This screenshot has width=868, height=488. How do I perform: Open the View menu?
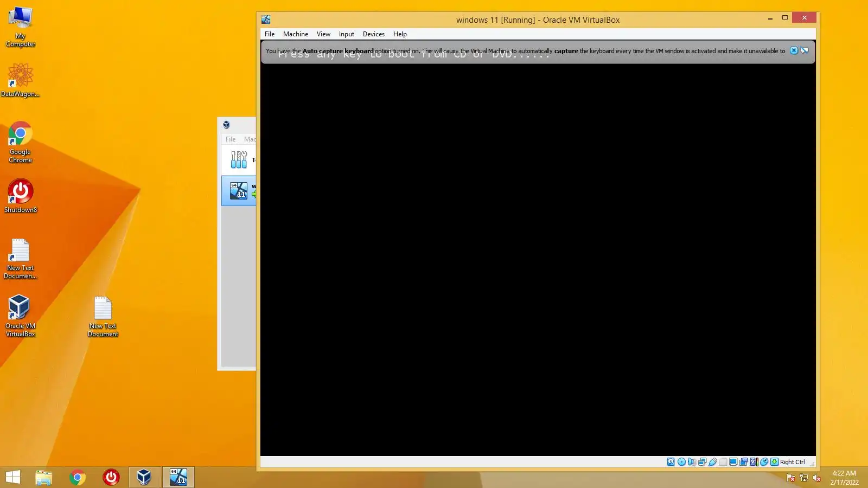coord(323,34)
